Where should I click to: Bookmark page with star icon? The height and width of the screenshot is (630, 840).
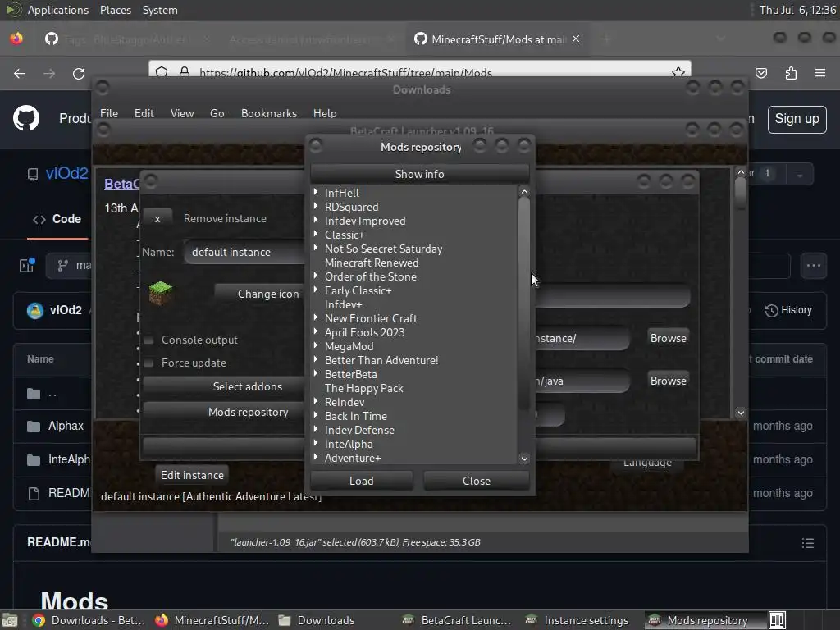point(678,72)
